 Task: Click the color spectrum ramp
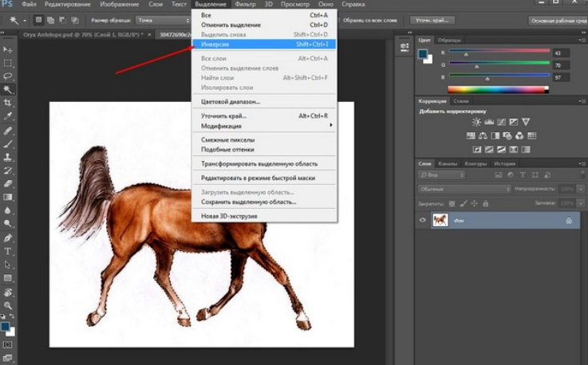[x=498, y=89]
